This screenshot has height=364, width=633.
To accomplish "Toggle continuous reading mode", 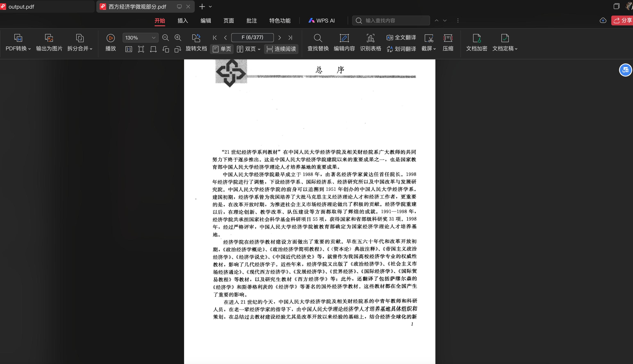I will pos(281,49).
